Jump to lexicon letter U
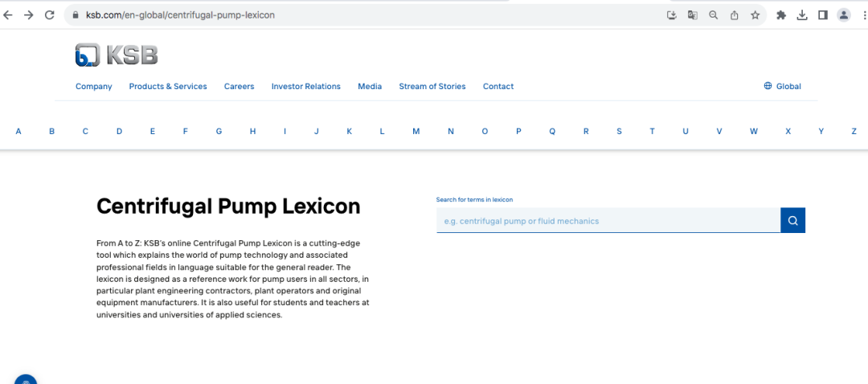This screenshot has width=868, height=384. tap(686, 131)
